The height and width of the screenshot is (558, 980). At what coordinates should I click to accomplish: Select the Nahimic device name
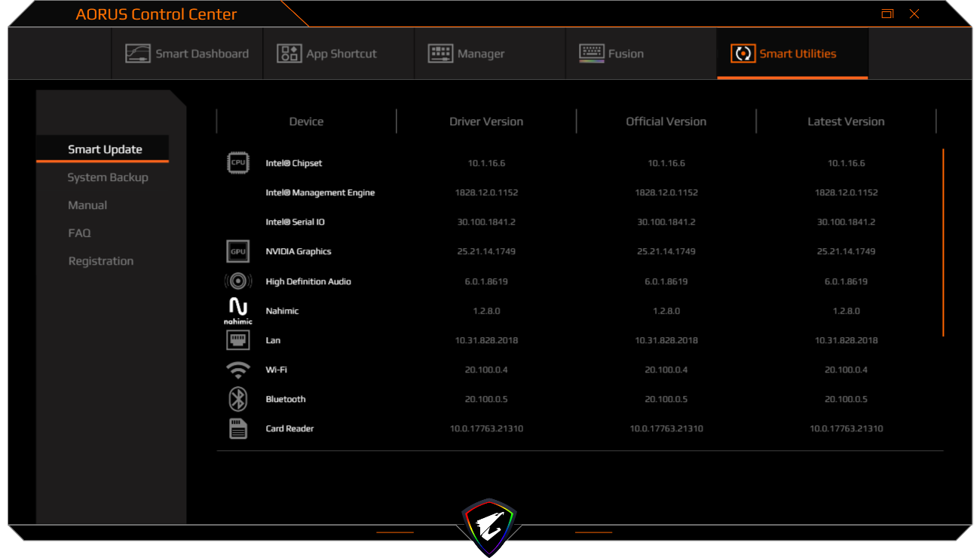click(283, 311)
